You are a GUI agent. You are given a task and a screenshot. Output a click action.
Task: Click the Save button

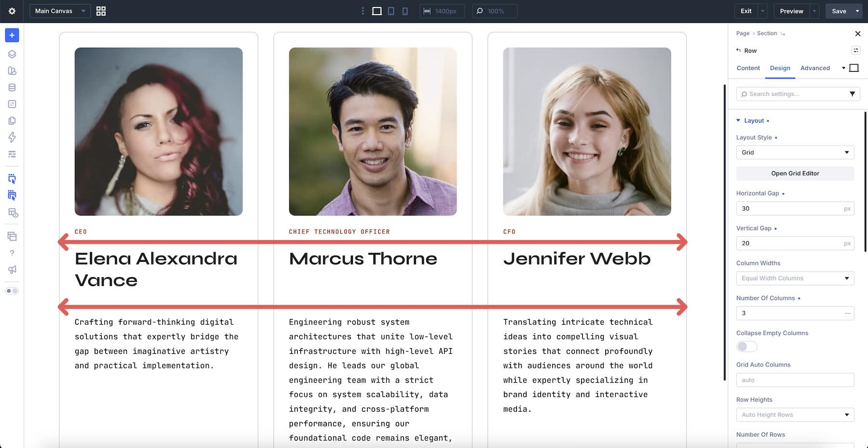click(x=839, y=11)
